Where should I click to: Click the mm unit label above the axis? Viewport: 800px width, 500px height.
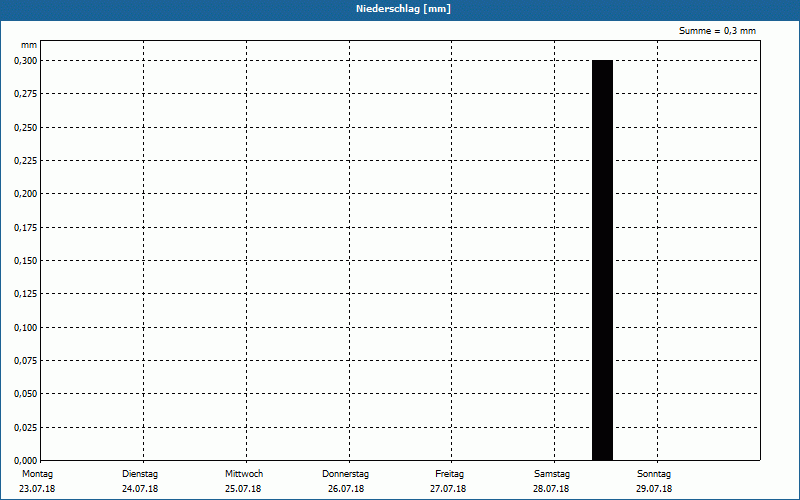coord(29,45)
